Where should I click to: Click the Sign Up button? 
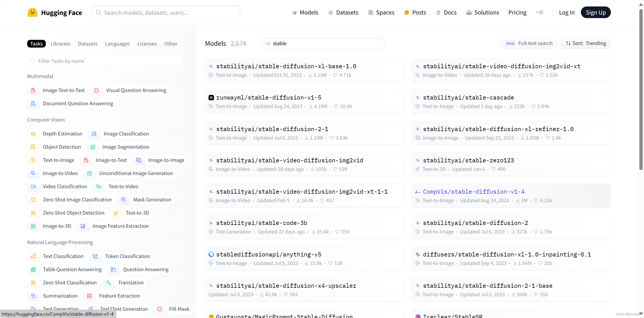pos(595,12)
